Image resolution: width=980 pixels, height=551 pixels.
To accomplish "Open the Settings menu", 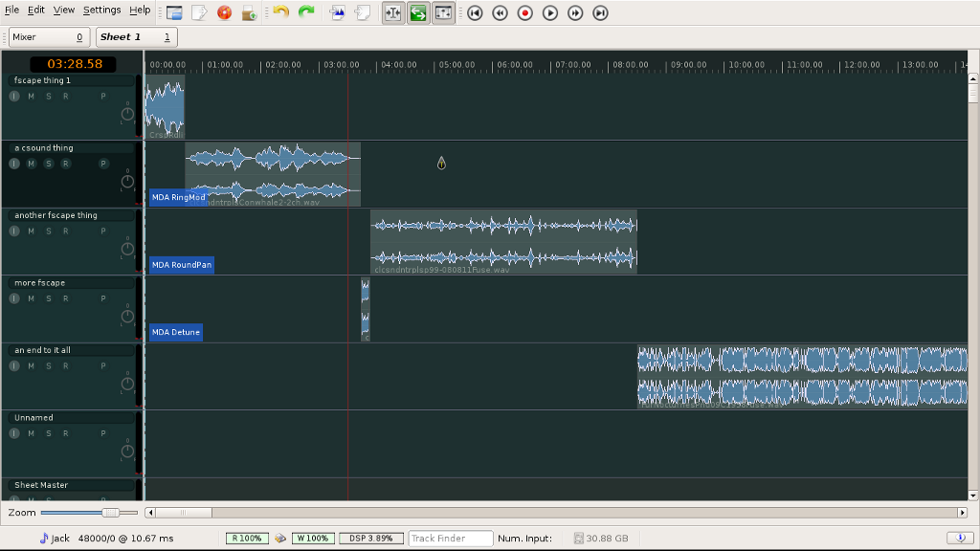I will pos(101,10).
